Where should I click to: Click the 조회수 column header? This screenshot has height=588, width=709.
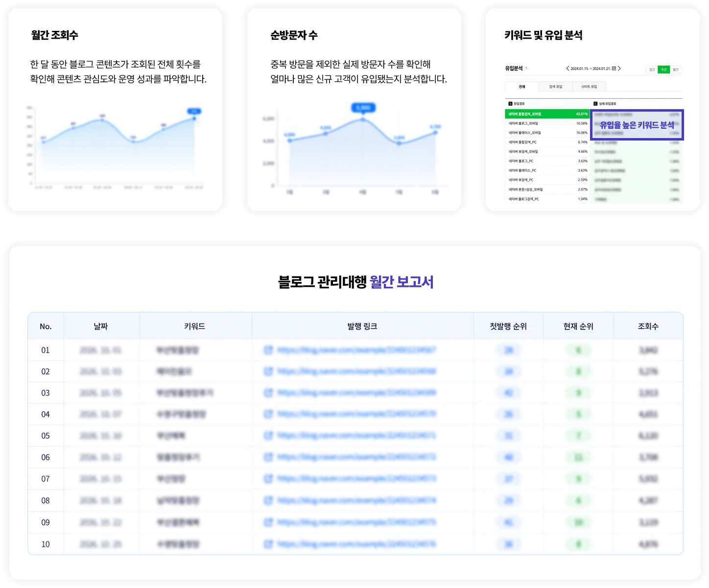(648, 327)
